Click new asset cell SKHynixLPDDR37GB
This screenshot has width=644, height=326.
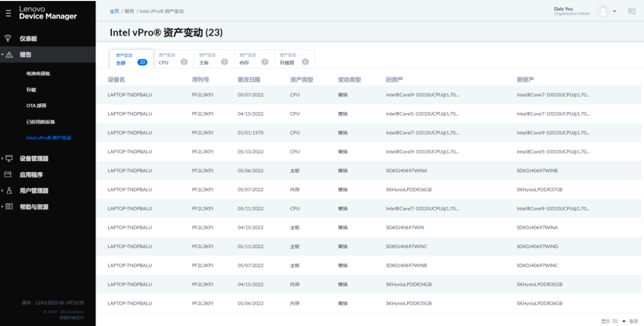click(539, 190)
